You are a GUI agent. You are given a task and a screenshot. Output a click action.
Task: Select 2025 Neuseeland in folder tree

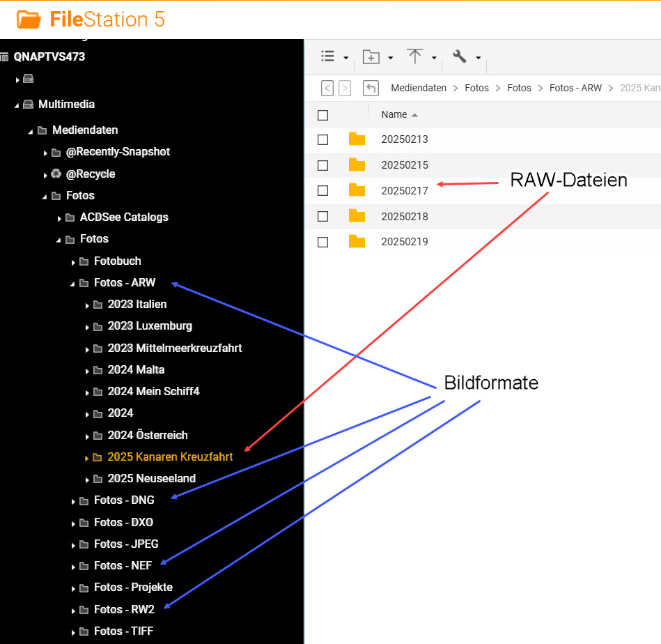(x=151, y=479)
